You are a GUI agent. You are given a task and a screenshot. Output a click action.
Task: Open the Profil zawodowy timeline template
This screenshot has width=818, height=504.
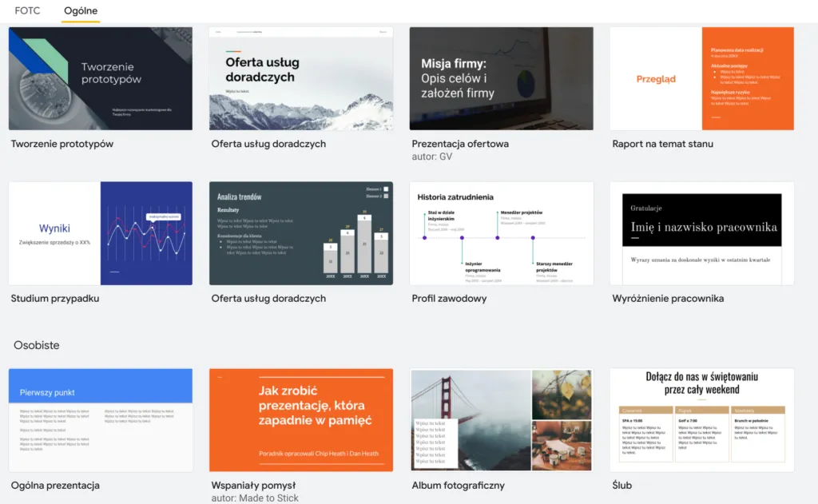501,232
